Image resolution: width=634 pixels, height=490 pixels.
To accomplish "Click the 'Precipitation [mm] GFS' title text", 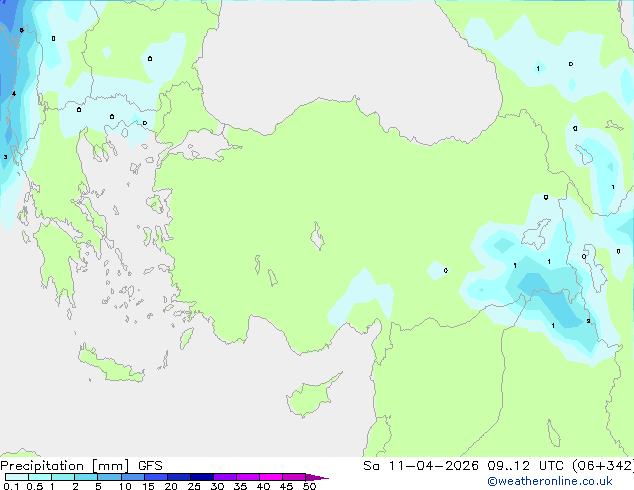I will pyautogui.click(x=81, y=466).
